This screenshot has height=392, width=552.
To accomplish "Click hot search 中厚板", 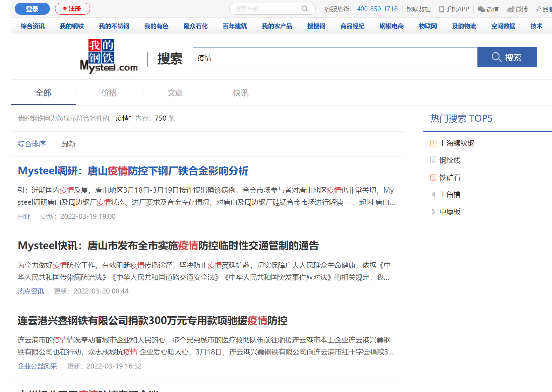I will coord(450,211).
